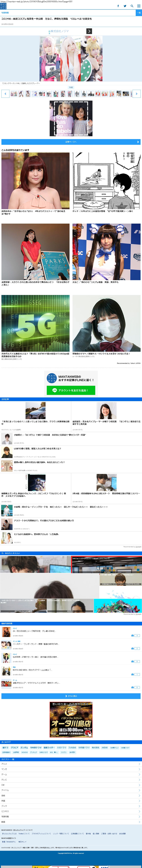The image size is (142, 868).
Task: Open the 映画 category
Action: [x=71, y=801]
